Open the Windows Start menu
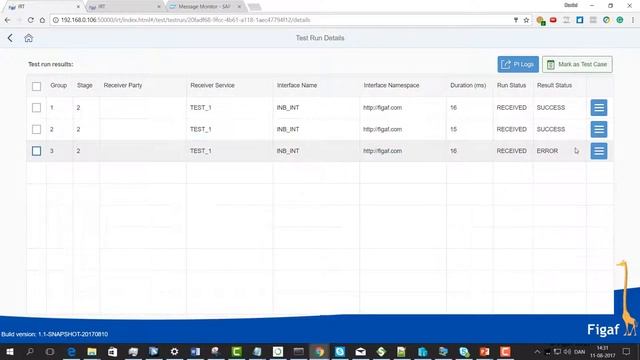This screenshot has height=360, width=640. [x=9, y=351]
